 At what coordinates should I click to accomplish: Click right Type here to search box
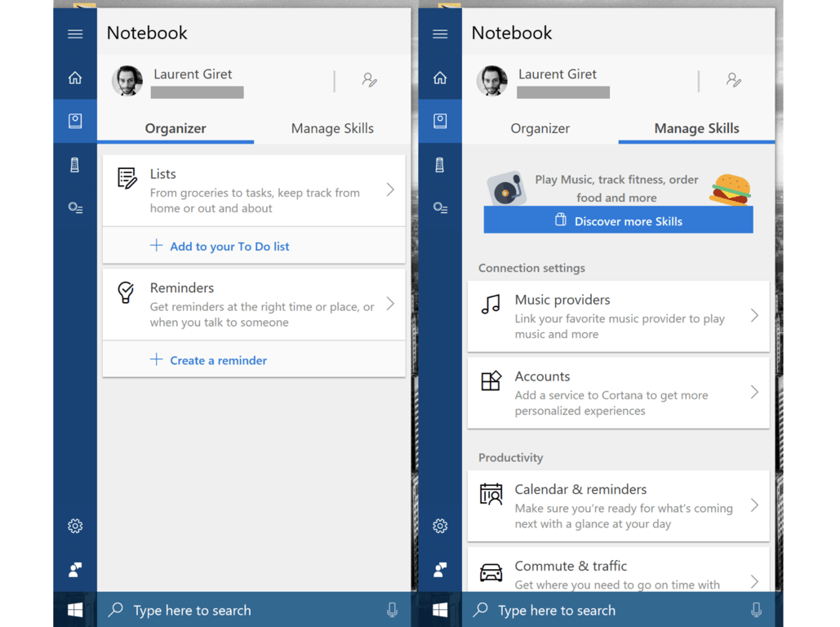tap(618, 610)
